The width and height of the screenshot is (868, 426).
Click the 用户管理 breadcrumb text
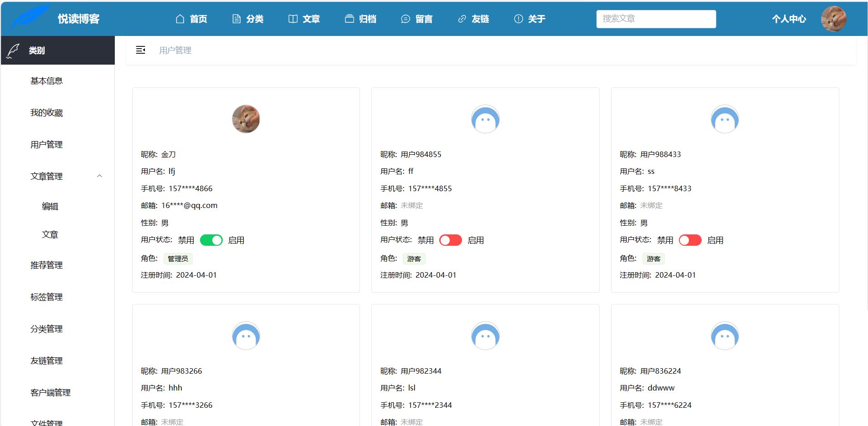pos(175,50)
